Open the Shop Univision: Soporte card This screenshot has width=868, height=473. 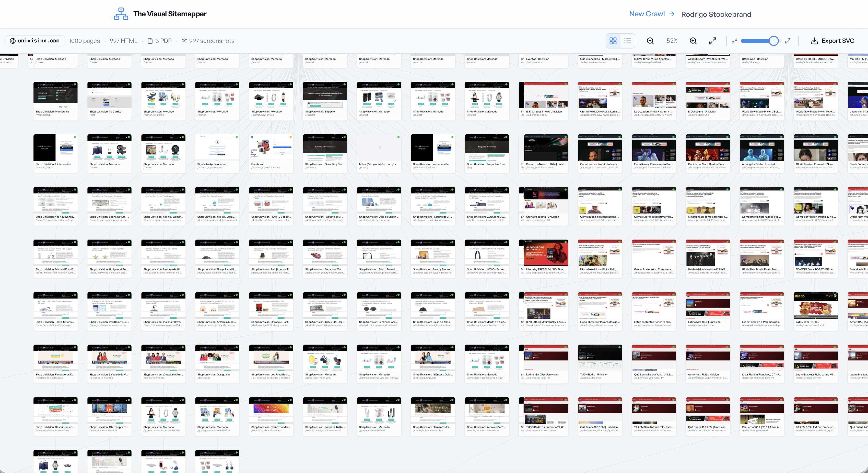tap(325, 101)
